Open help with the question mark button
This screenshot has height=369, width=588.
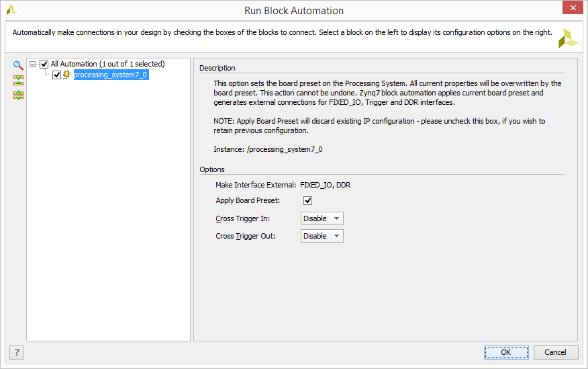[17, 352]
